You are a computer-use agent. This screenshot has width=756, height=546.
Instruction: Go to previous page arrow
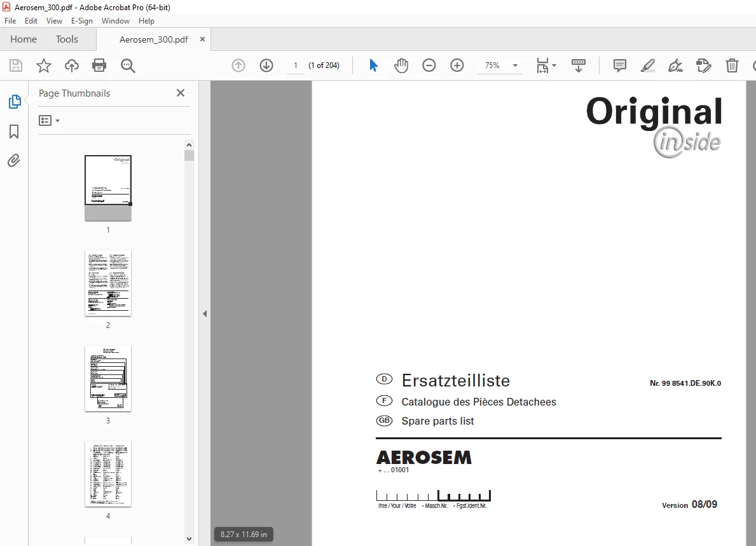pos(238,65)
